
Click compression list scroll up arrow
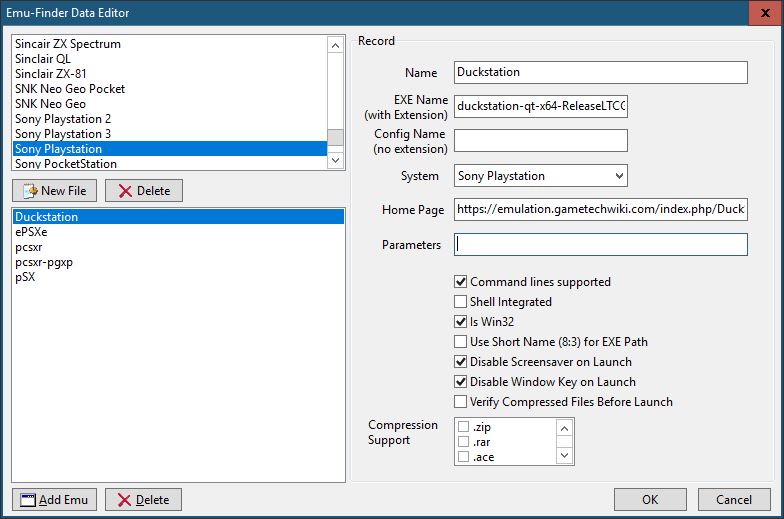[x=564, y=428]
